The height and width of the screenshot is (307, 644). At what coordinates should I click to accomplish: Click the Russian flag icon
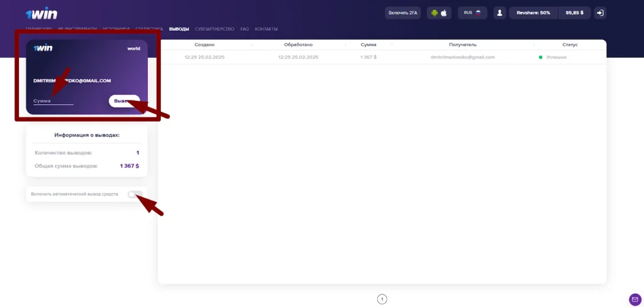tap(478, 13)
